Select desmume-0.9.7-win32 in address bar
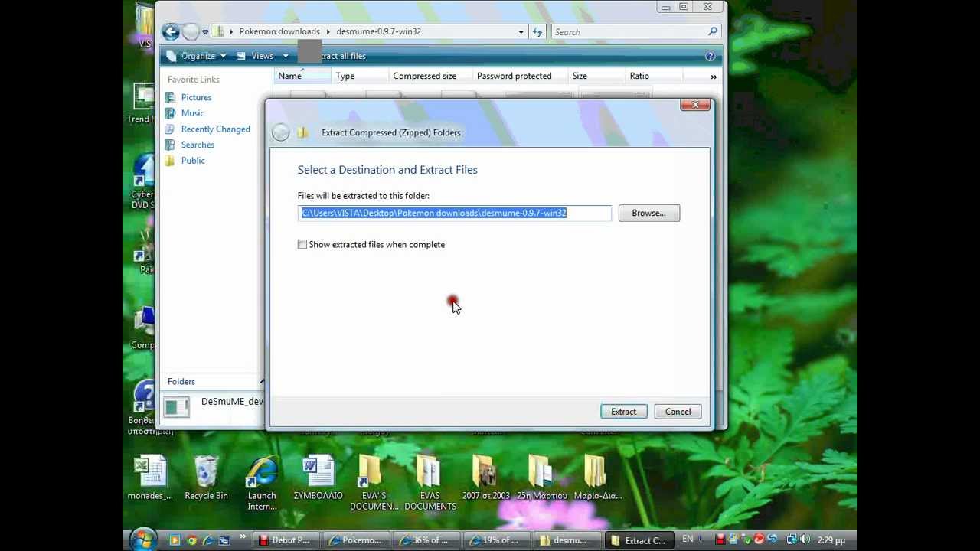980x551 pixels. tap(378, 31)
